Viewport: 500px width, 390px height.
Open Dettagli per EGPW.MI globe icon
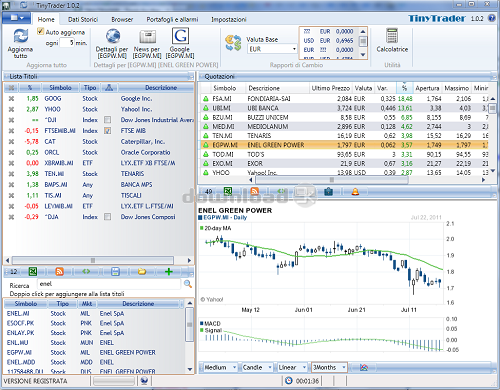point(113,36)
